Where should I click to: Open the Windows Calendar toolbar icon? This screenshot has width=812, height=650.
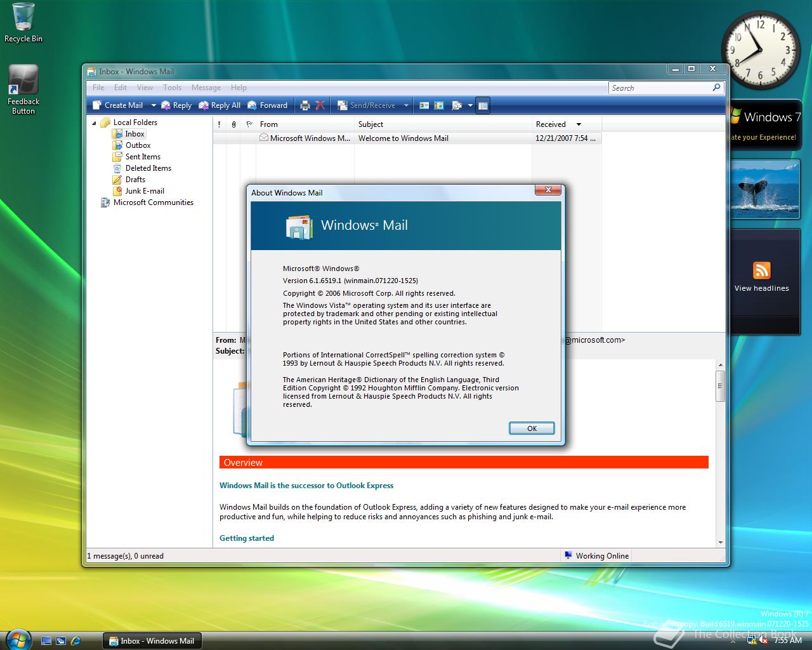pyautogui.click(x=439, y=105)
